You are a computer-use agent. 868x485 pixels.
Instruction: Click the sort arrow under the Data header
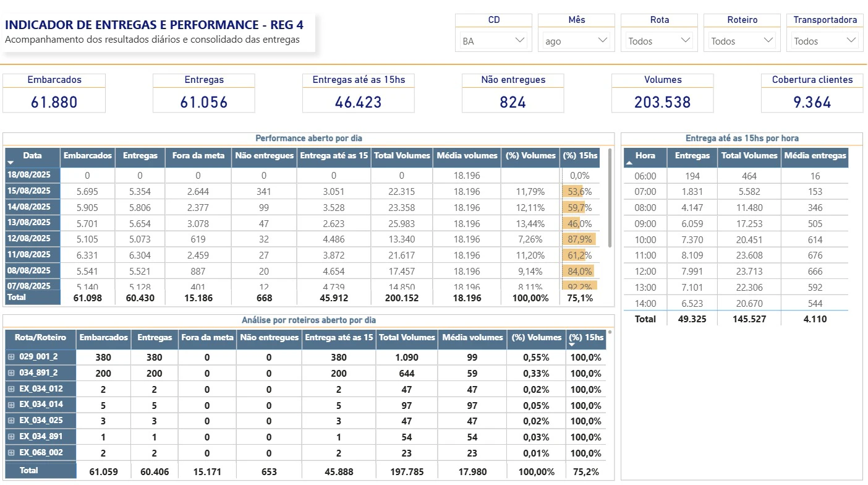pyautogui.click(x=11, y=163)
